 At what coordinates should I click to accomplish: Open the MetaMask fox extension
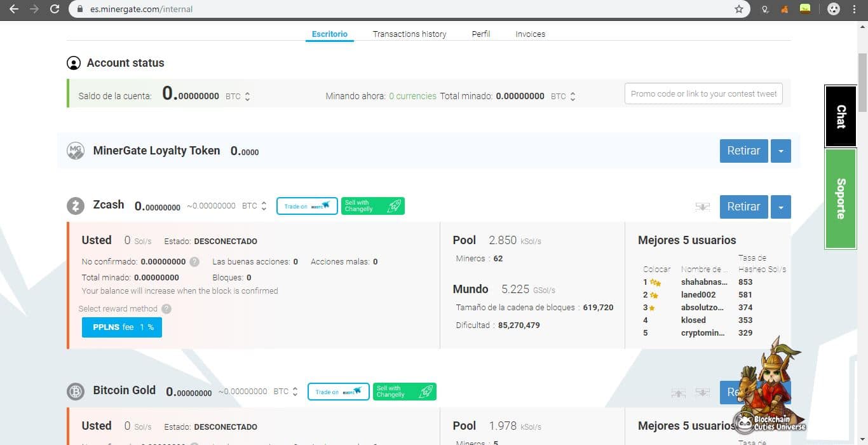(785, 9)
